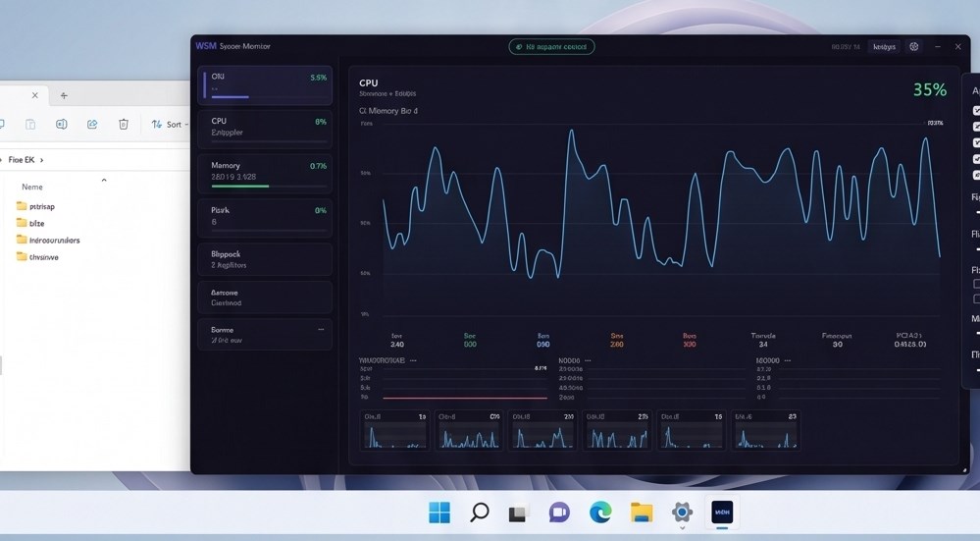Open Task View from the taskbar

click(518, 514)
